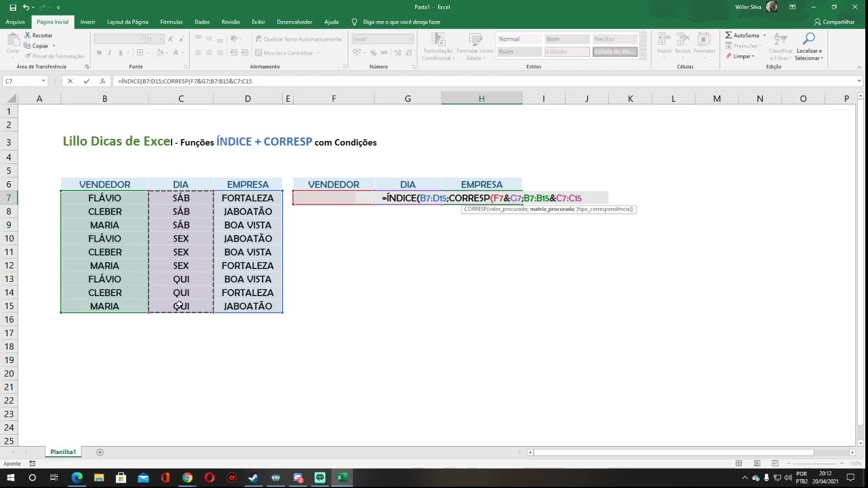Click the Windows Start button

10,478
